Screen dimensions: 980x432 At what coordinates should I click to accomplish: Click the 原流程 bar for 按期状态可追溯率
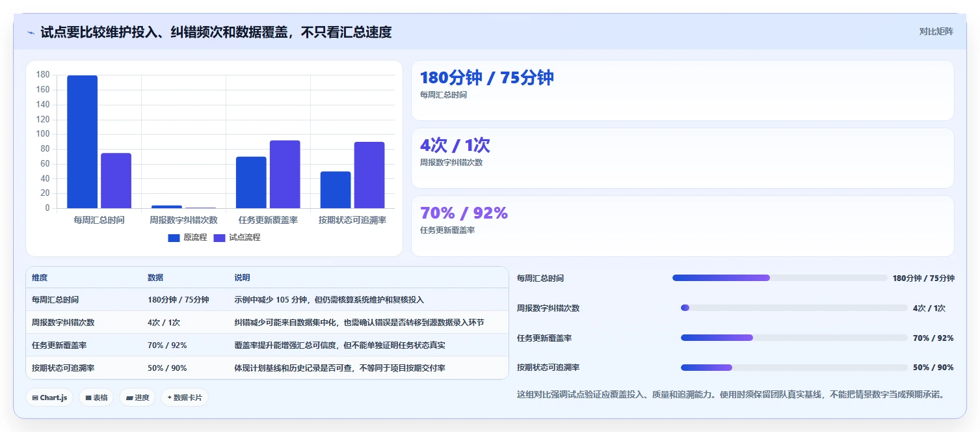click(336, 190)
